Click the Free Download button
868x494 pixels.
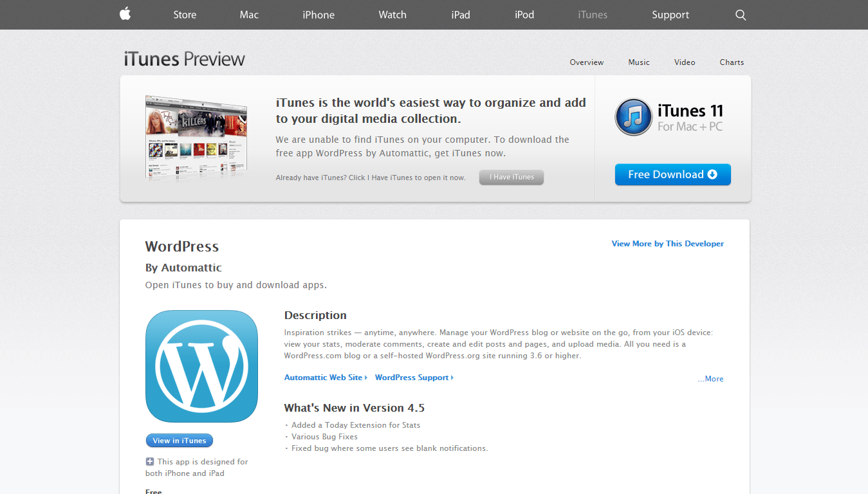click(x=673, y=174)
